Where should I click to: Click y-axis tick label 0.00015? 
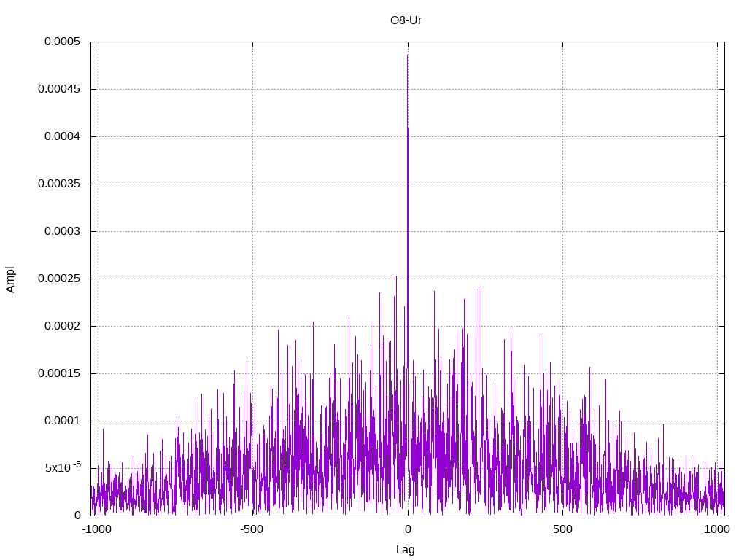[60, 373]
